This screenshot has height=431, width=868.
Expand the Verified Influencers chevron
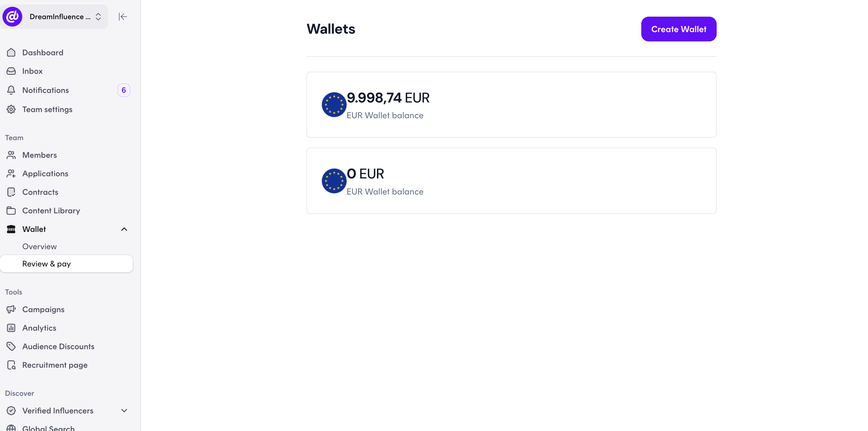124,411
